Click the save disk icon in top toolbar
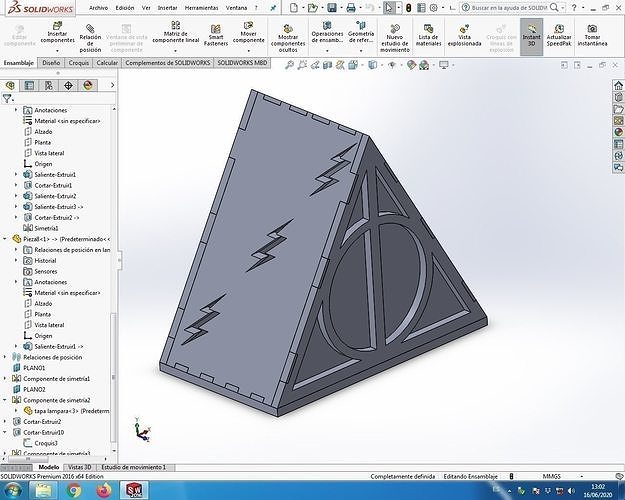 pos(332,8)
